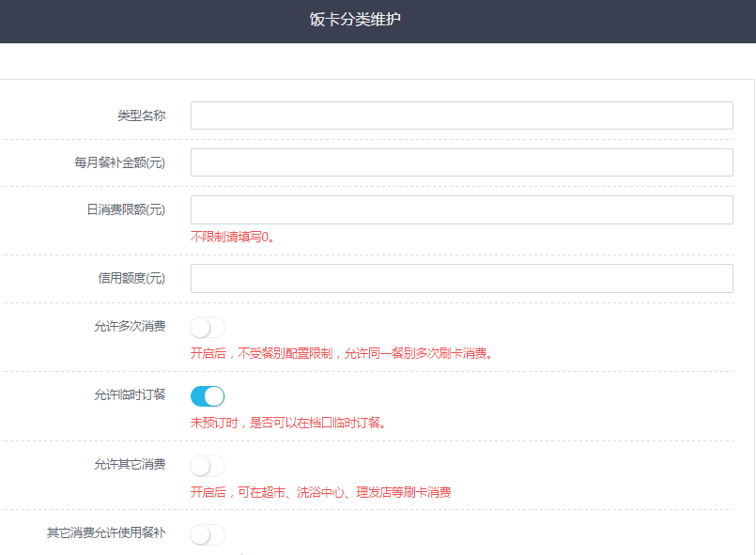
Task: Click the 信用额度(元) label
Action: pyautogui.click(x=131, y=278)
